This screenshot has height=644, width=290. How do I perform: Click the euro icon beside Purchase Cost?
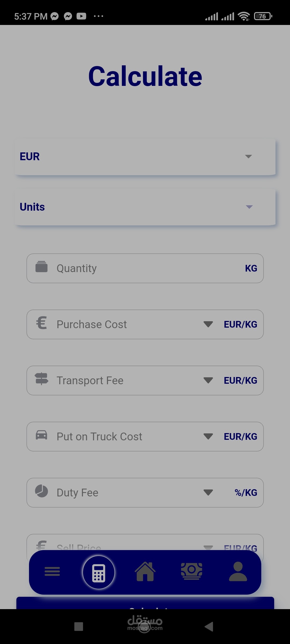(x=42, y=323)
